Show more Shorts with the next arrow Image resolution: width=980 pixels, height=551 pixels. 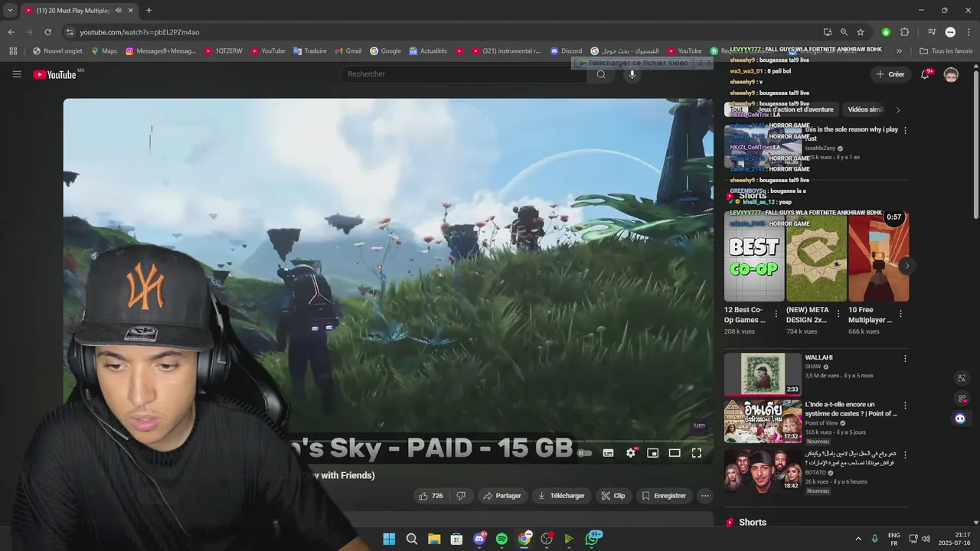(906, 266)
